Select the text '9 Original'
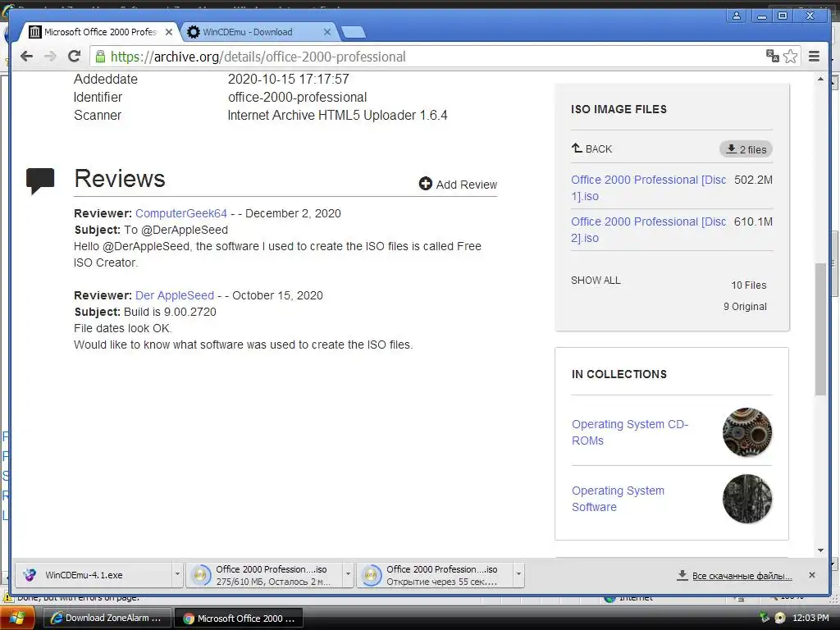 point(745,307)
